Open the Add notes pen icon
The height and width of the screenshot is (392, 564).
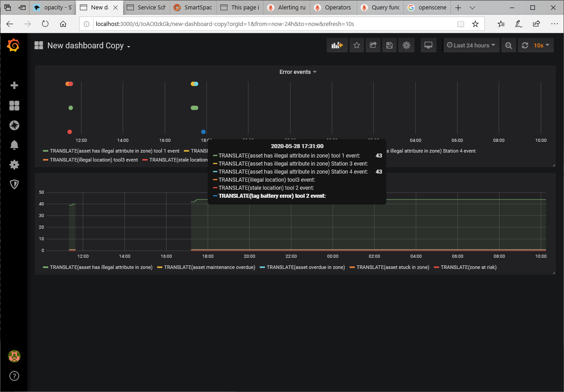pos(518,24)
